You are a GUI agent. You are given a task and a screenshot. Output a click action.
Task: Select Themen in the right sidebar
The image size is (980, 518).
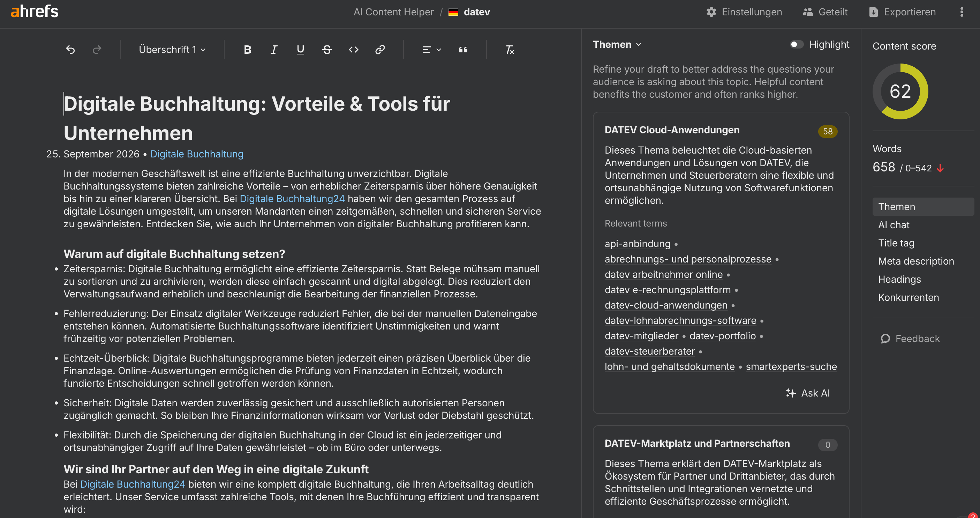click(923, 206)
